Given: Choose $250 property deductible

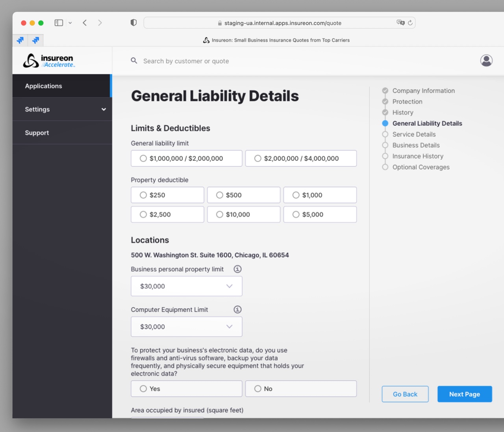Looking at the screenshot, I should point(167,195).
